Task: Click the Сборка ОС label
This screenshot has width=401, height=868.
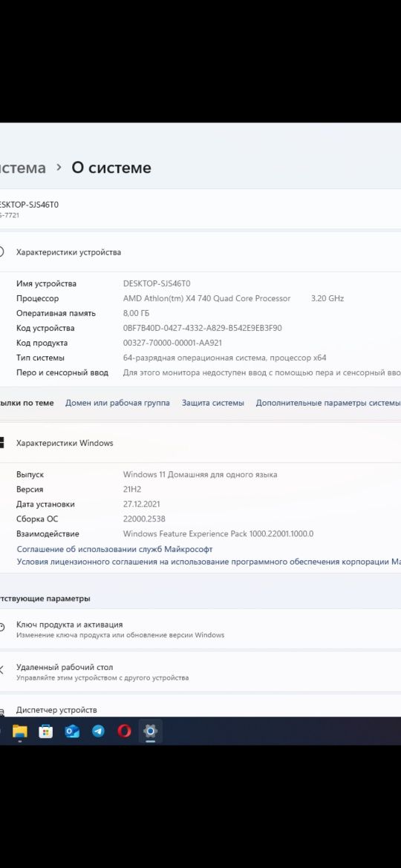Action: pos(37,519)
